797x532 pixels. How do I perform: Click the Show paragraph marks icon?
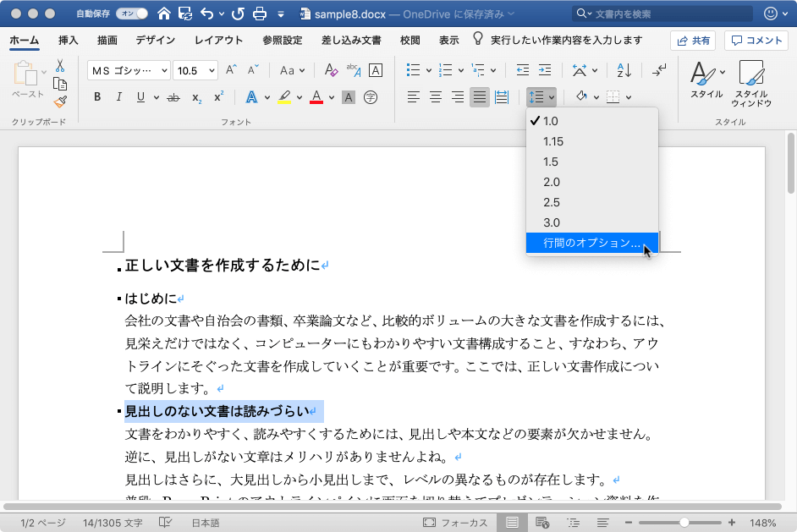pyautogui.click(x=659, y=70)
